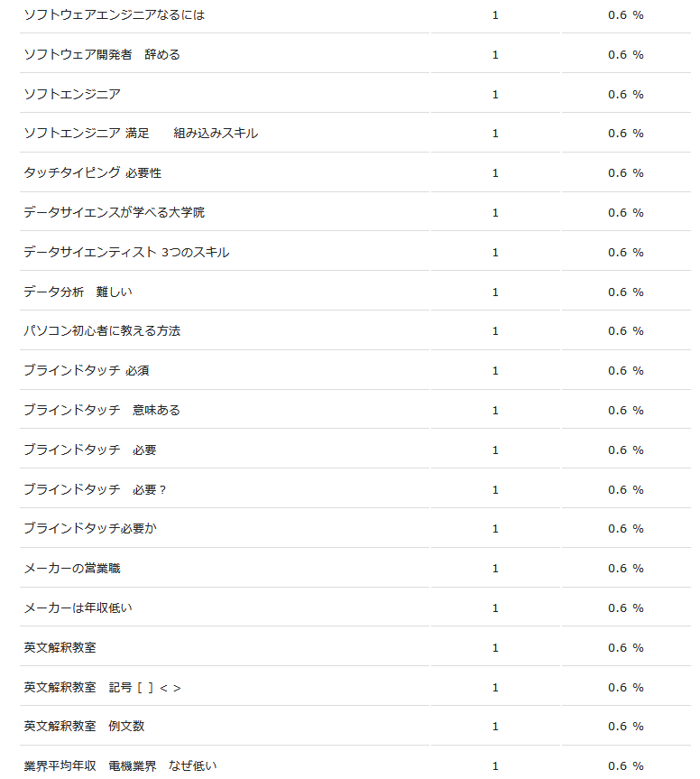Click the 'タッチタイピング 必要性' keyword
This screenshot has height=779, width=700.
[x=92, y=173]
